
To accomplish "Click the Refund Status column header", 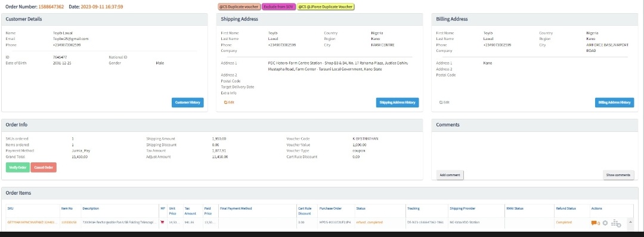I will (x=566, y=208).
